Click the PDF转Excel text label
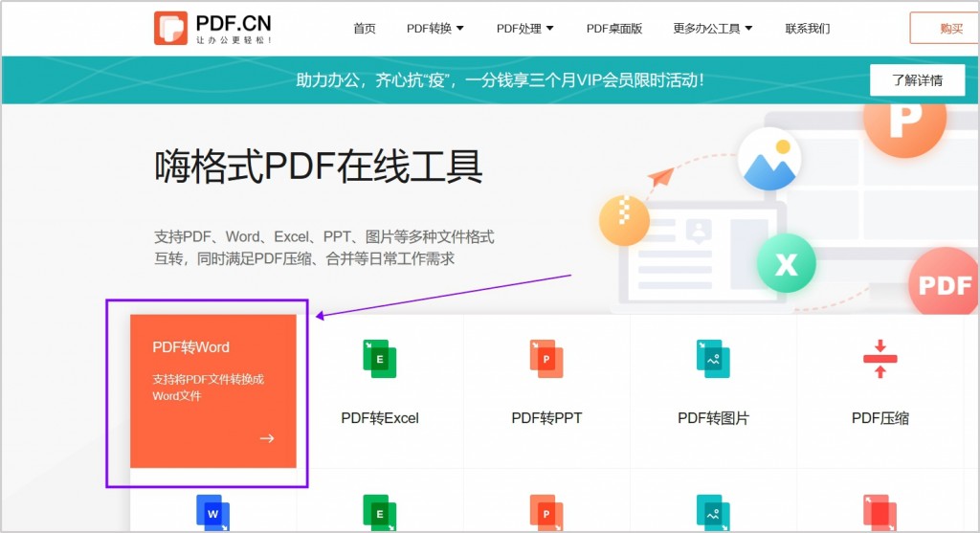This screenshot has height=533, width=980. click(x=379, y=418)
